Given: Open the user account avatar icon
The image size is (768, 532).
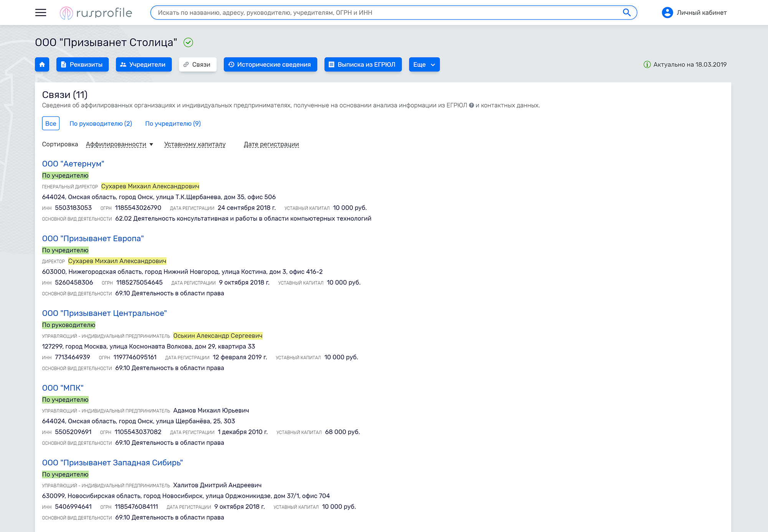Looking at the screenshot, I should [x=667, y=13].
